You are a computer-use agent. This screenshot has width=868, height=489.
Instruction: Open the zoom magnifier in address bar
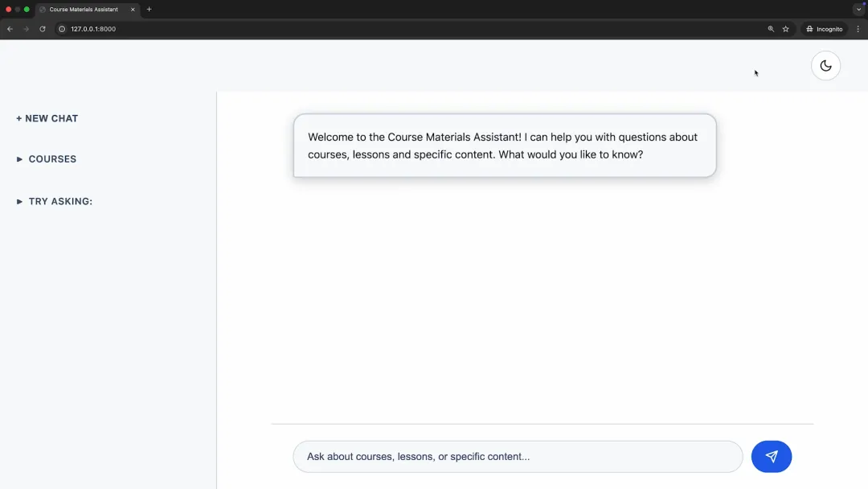click(771, 29)
